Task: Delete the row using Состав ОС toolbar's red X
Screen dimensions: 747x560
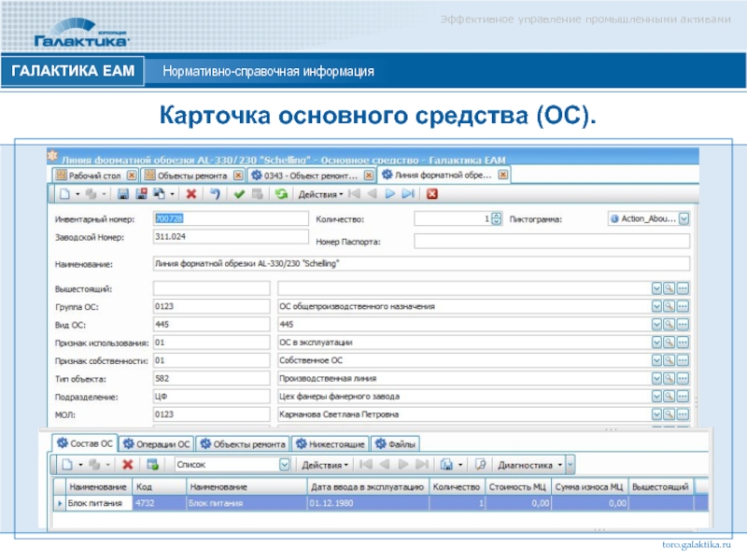Action: pos(128,464)
